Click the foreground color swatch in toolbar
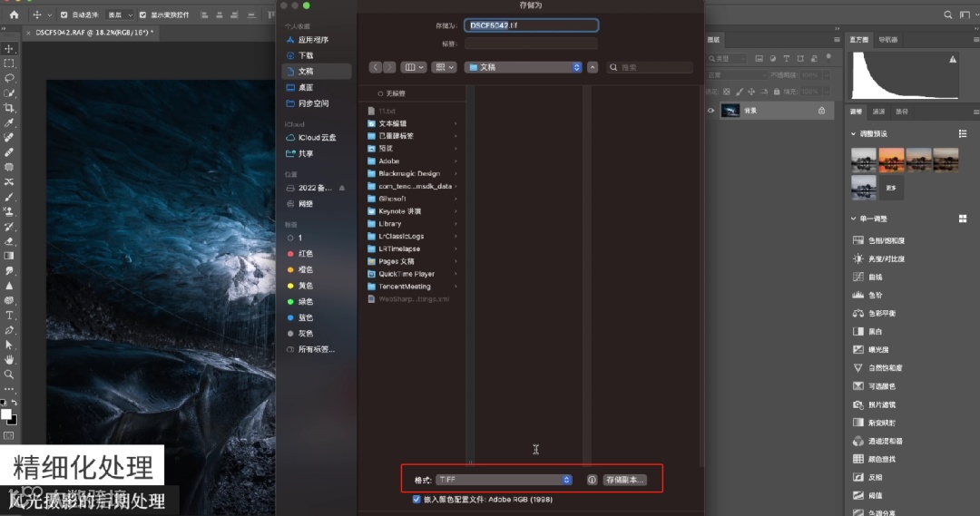Image resolution: width=980 pixels, height=516 pixels. coord(5,414)
